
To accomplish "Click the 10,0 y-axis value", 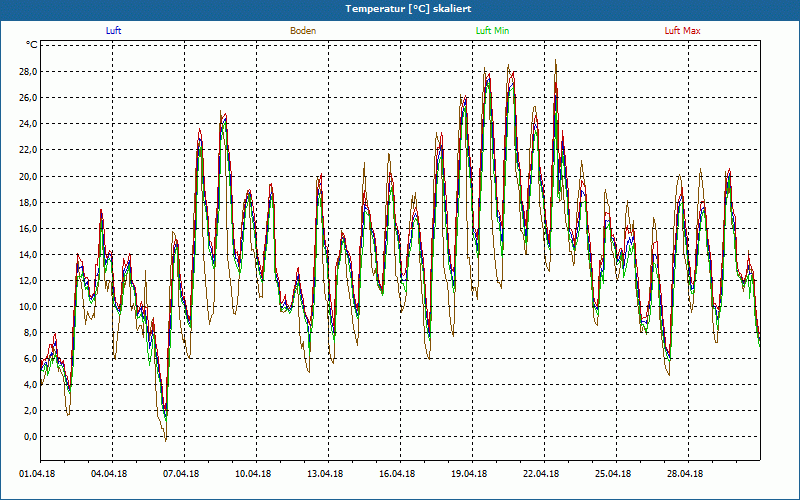I will click(x=28, y=307).
